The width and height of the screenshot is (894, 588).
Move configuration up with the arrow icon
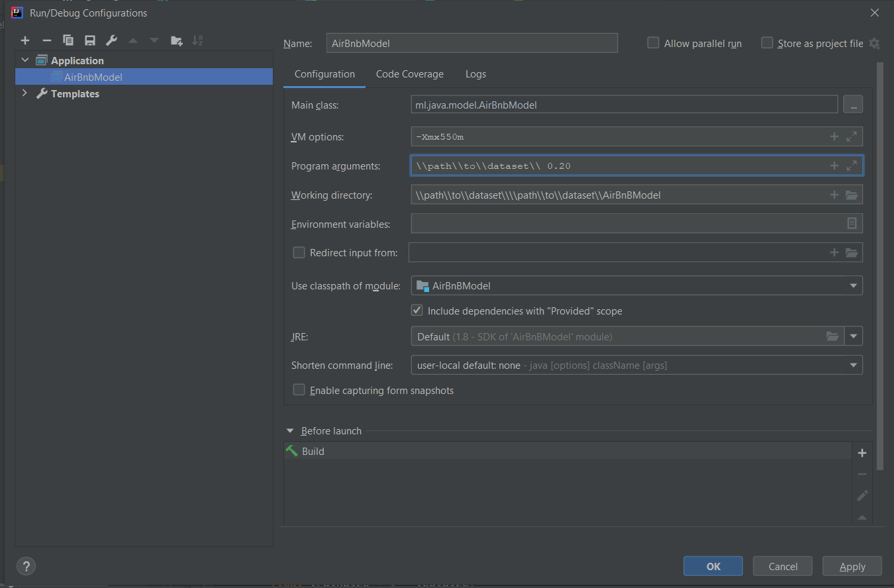pos(133,41)
